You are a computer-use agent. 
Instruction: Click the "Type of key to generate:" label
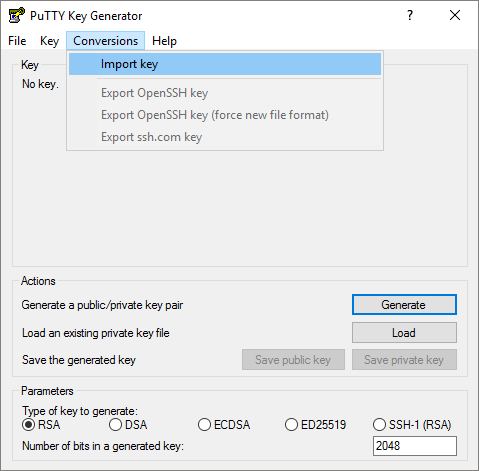point(80,411)
